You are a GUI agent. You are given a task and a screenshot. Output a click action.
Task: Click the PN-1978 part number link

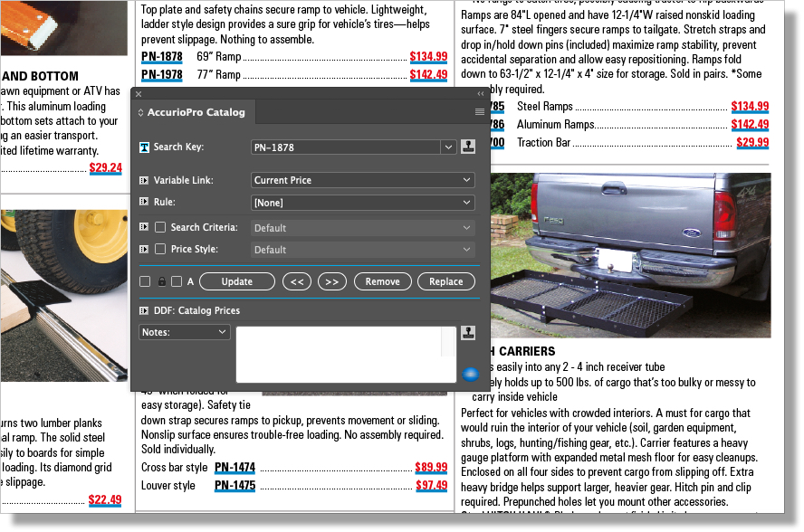(162, 75)
